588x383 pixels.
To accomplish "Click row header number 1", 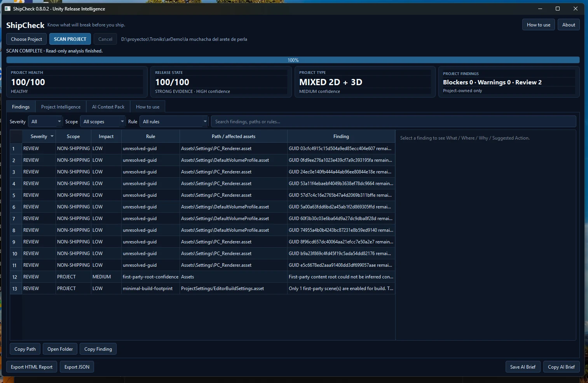I will (x=16, y=149).
